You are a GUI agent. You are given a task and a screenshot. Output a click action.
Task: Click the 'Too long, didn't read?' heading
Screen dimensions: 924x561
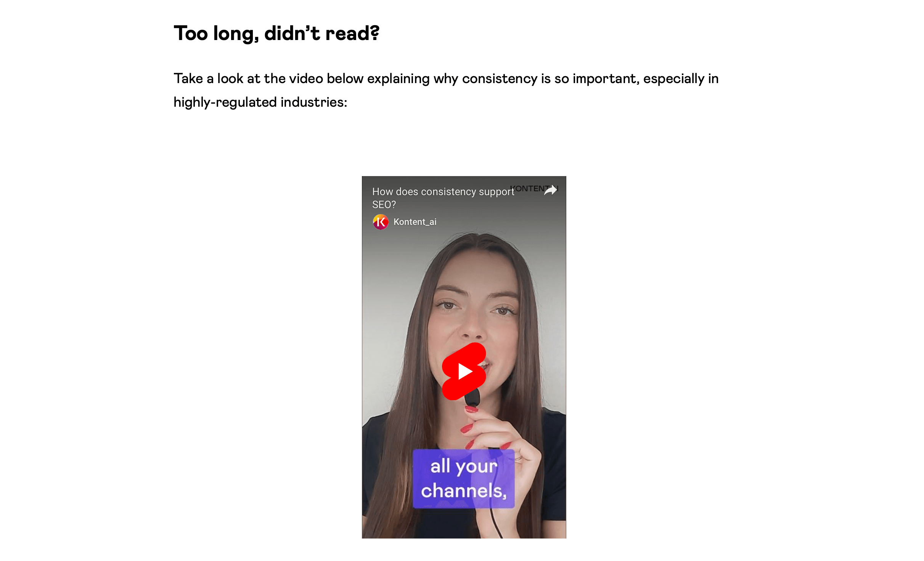(276, 33)
